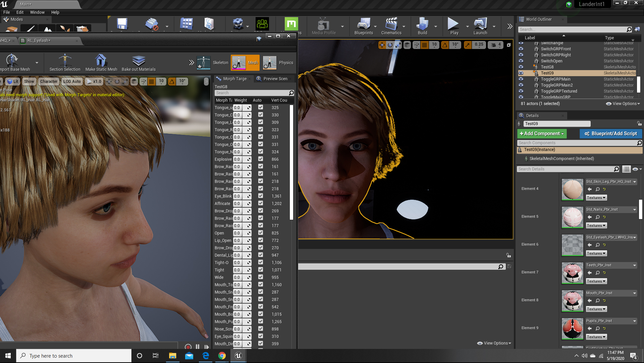Click the Character button in viewport

49,81
